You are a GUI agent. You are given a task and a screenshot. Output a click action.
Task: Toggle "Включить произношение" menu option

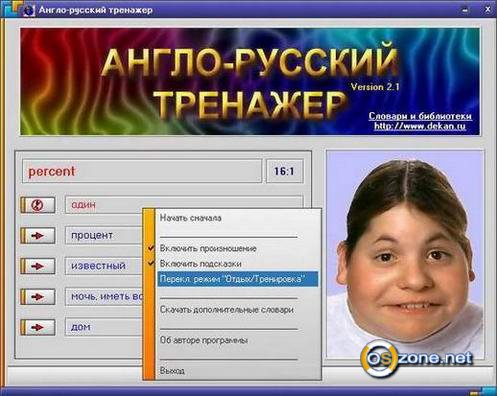[x=237, y=249]
